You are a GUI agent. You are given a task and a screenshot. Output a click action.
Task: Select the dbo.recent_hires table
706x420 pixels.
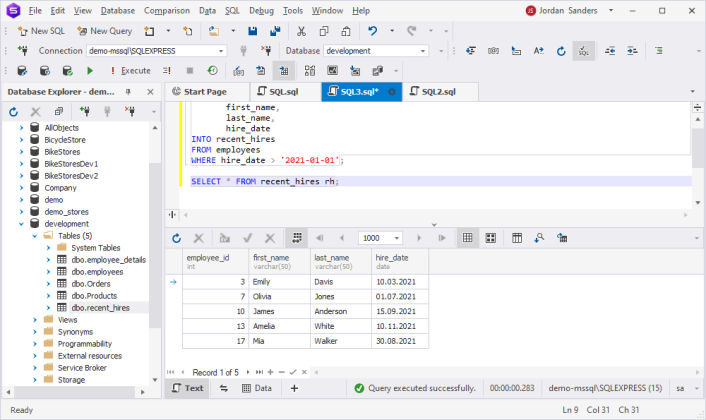pos(100,308)
